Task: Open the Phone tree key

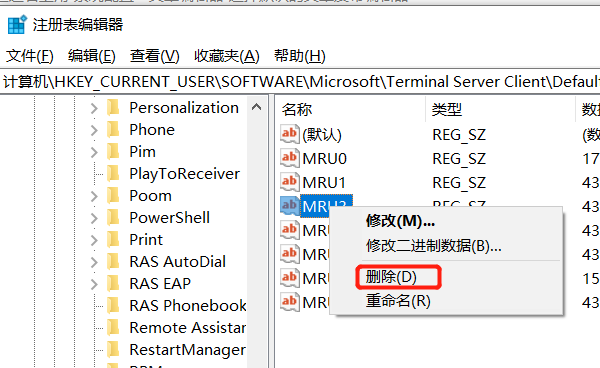Action: (152, 130)
